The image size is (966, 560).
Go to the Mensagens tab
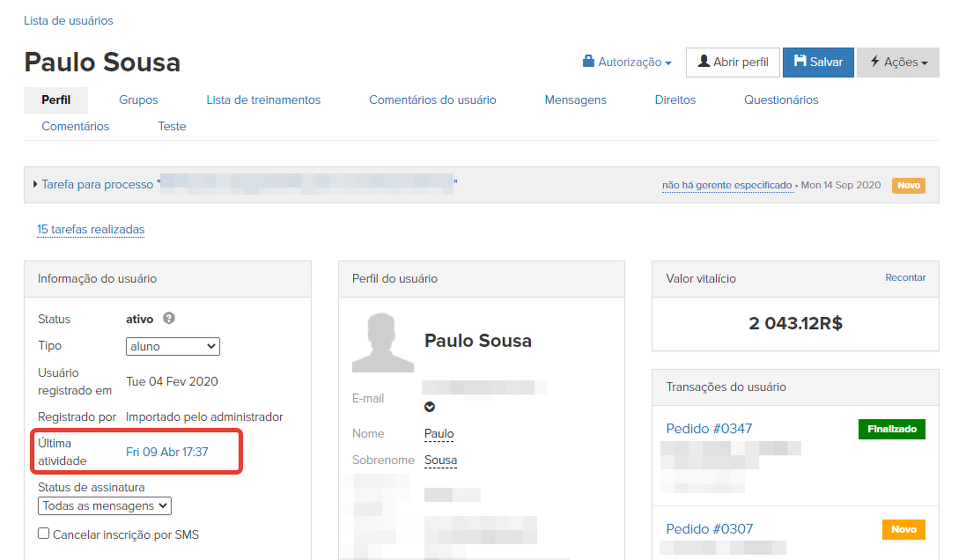(x=575, y=99)
